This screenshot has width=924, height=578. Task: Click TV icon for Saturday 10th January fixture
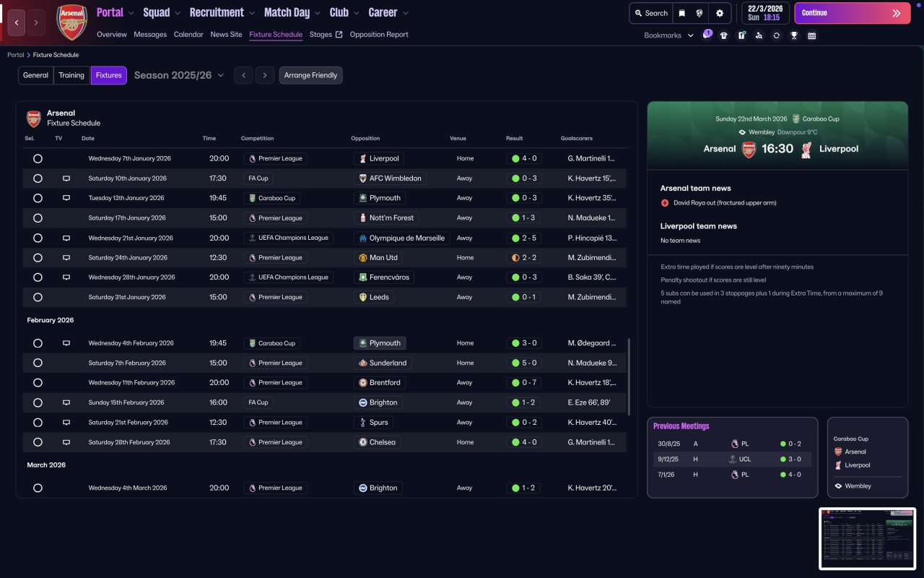[x=66, y=178]
